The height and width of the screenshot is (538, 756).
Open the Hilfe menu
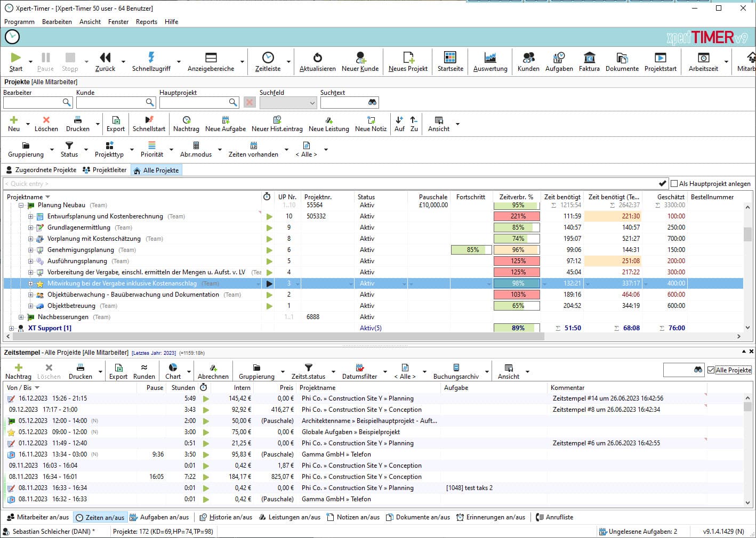tap(171, 22)
